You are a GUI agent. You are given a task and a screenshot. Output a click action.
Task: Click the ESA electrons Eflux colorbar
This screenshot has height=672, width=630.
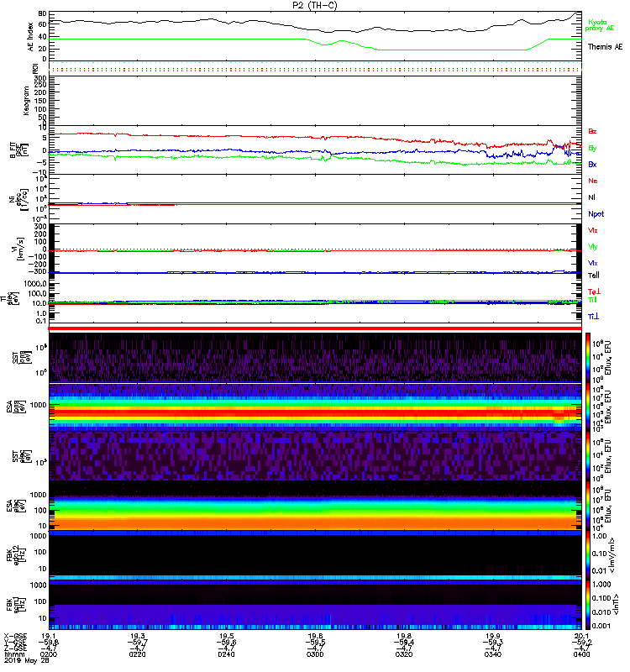click(x=588, y=506)
